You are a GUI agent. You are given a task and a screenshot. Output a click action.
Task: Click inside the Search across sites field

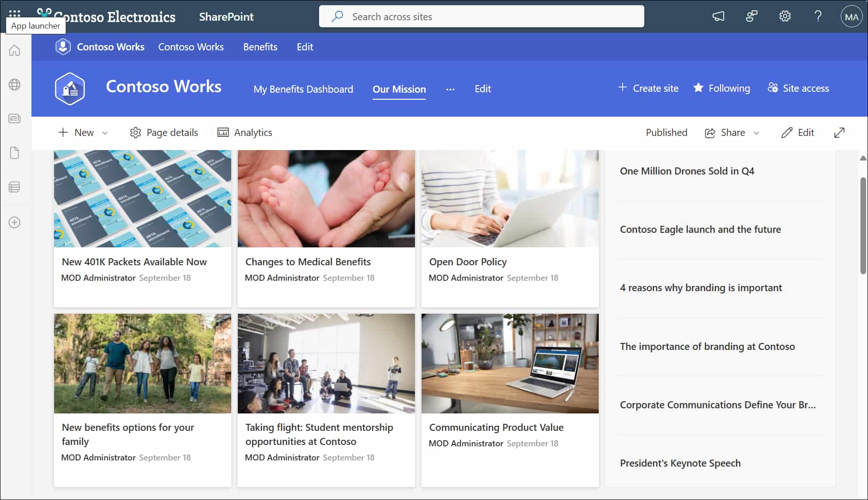pos(481,16)
